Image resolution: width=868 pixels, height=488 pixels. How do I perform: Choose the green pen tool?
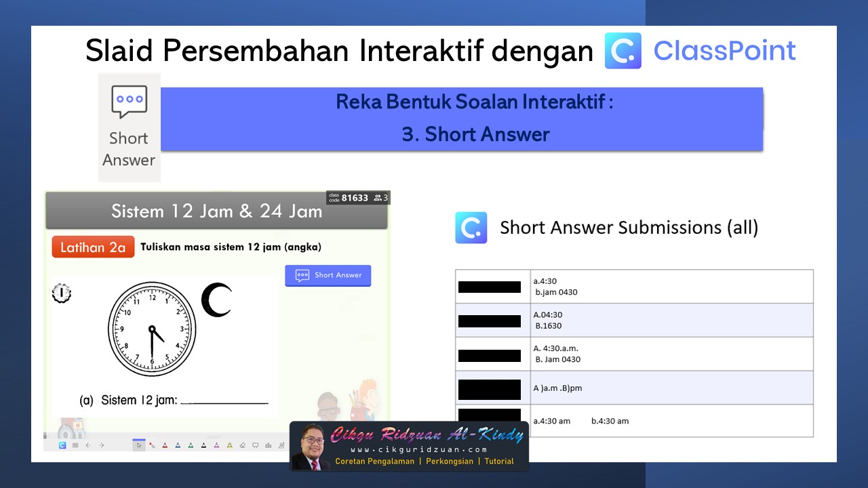(x=191, y=445)
